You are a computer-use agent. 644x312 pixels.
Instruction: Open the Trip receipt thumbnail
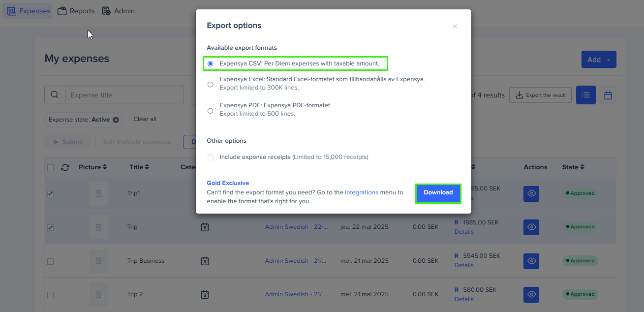[98, 227]
